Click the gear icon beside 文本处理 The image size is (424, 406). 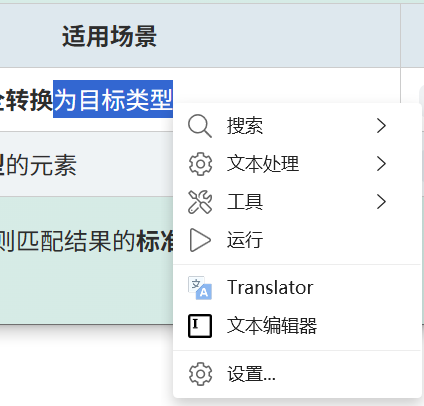tap(200, 164)
